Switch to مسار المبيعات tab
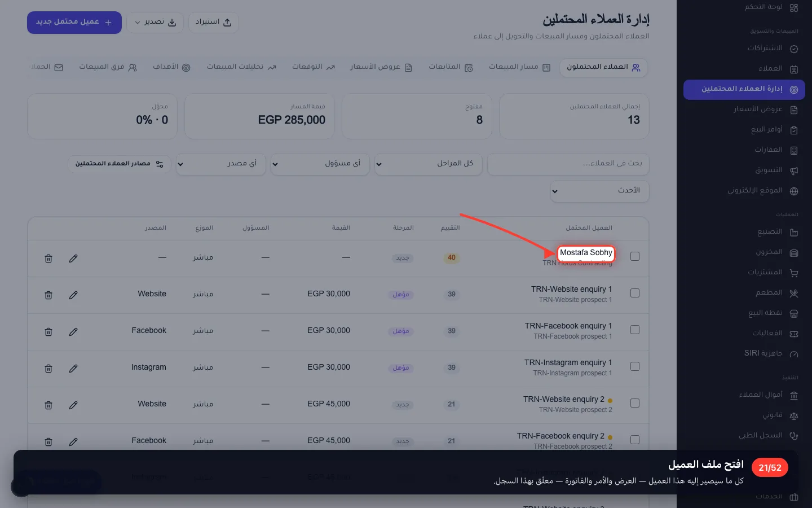This screenshot has height=508, width=812. tap(519, 67)
